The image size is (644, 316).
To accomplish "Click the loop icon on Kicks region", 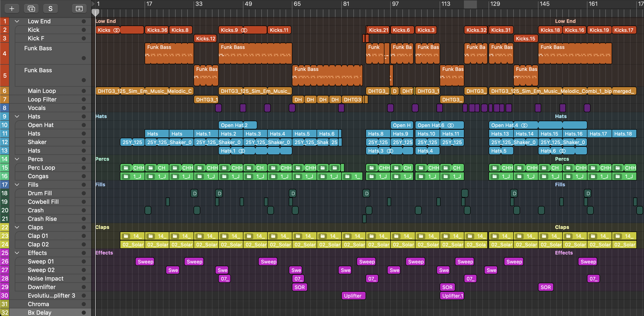I will pos(117,30).
